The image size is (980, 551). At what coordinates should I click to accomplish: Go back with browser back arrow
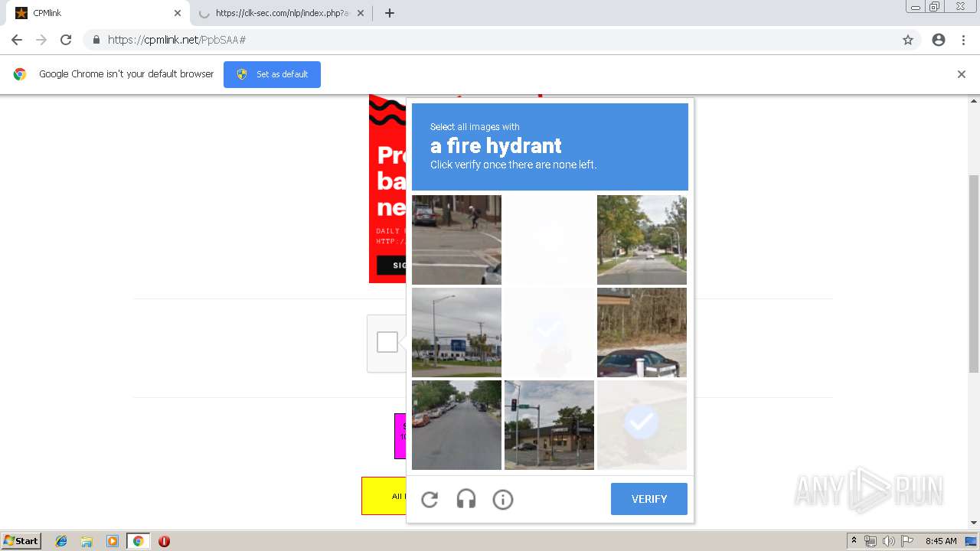pos(17,40)
